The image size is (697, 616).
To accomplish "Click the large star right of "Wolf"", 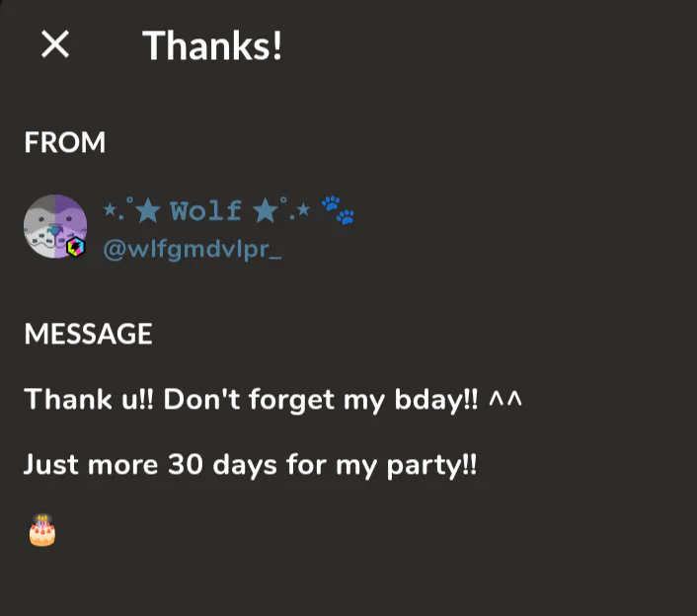I will (265, 210).
